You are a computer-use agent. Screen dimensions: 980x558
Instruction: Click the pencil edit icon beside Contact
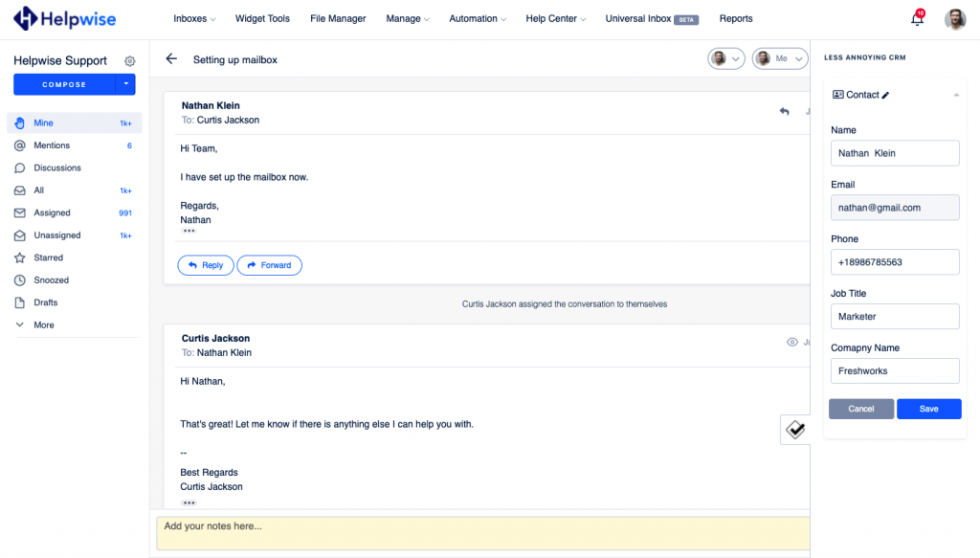point(885,96)
